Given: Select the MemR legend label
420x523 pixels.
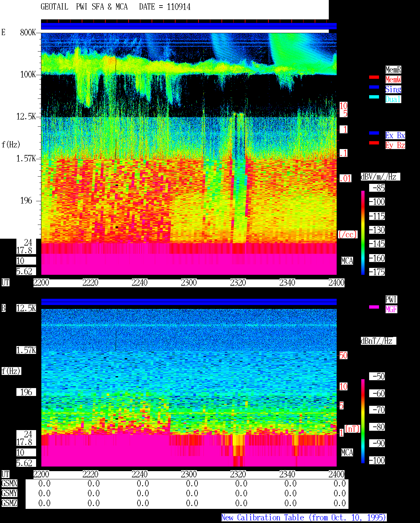Looking at the screenshot, I should coord(393,70).
